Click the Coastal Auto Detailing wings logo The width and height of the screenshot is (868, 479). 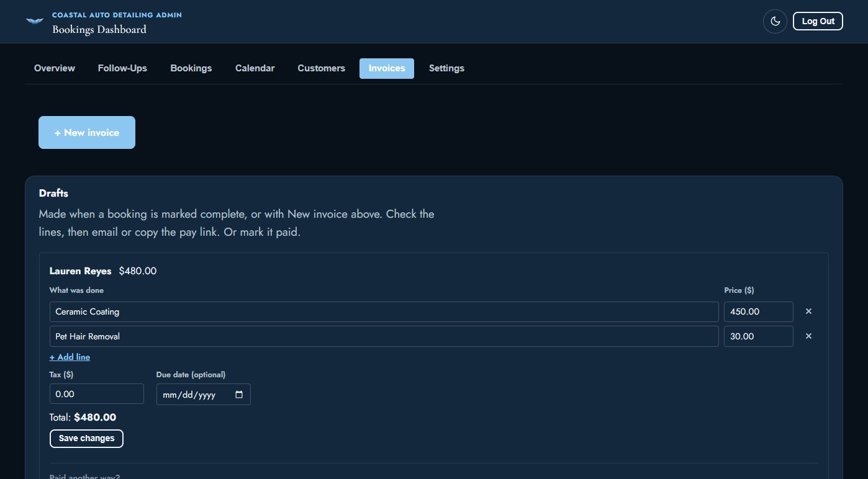(x=35, y=21)
